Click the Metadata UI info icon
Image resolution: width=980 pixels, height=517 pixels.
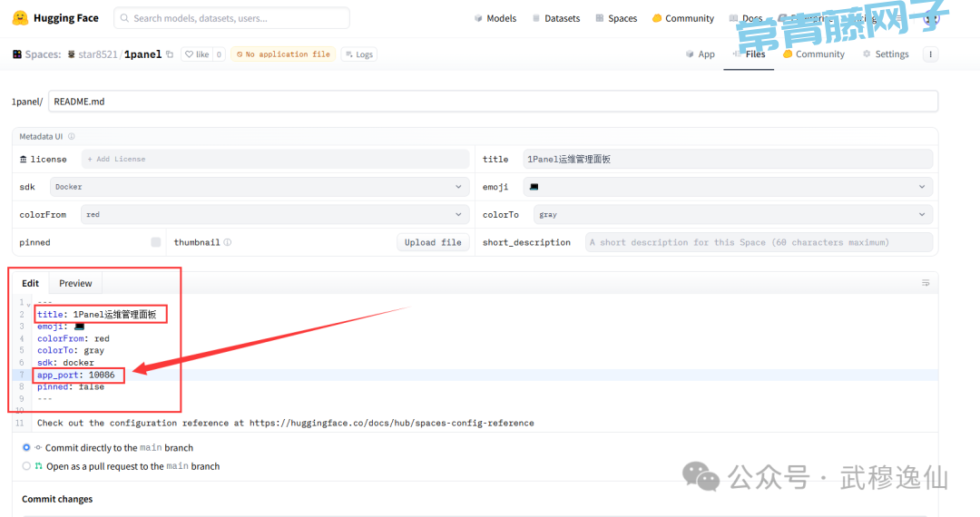[x=72, y=137]
